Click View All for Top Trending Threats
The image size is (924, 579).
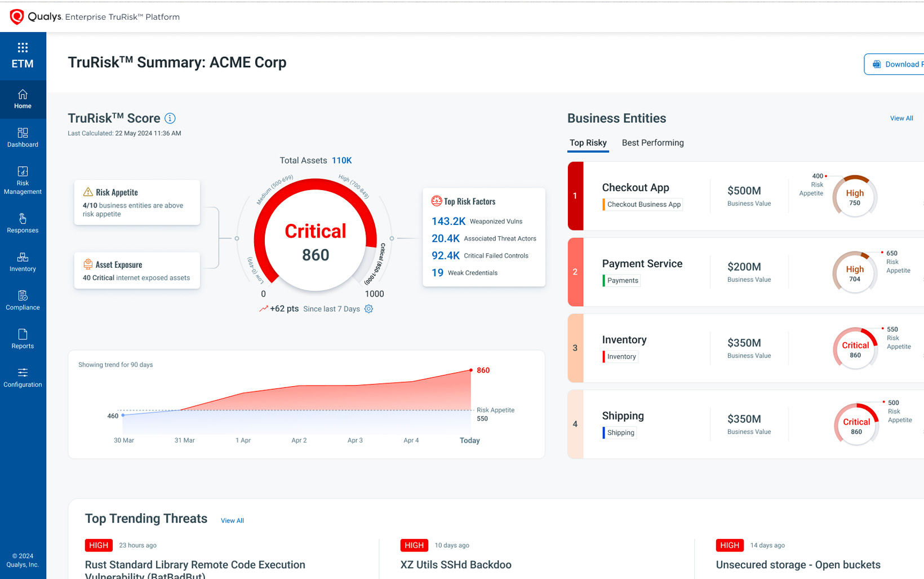pos(232,520)
